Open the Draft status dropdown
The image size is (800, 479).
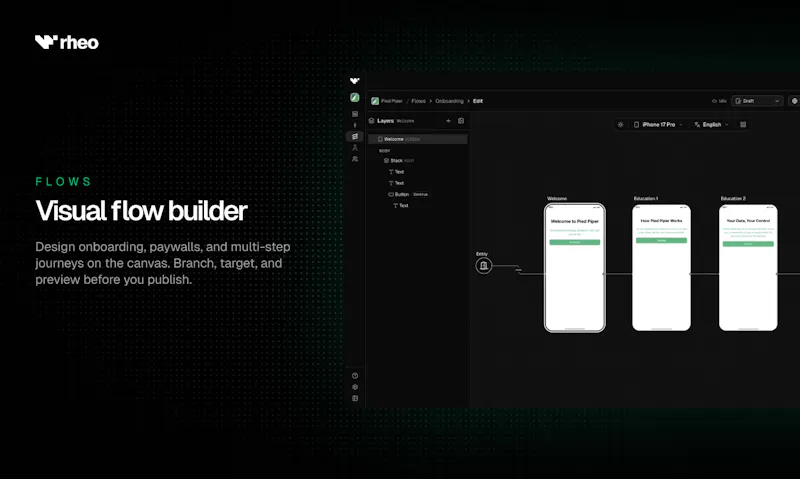pos(757,101)
